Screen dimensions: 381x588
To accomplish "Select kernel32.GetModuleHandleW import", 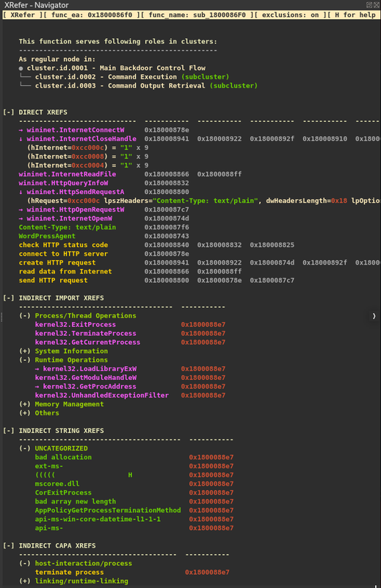I will [86, 378].
